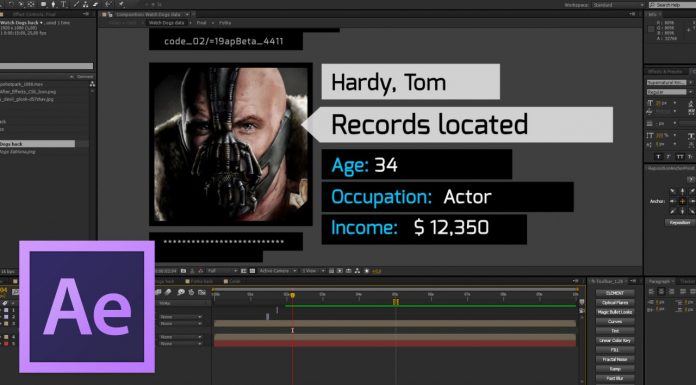696x385 pixels.
Task: Switch to the Paragraph panel tab
Action: (x=660, y=281)
